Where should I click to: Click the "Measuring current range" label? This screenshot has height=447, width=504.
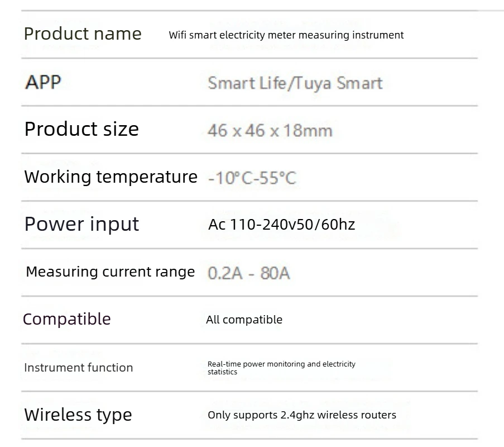[110, 272]
